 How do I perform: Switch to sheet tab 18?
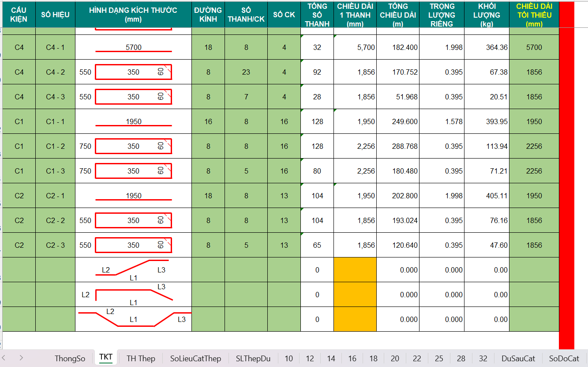click(x=373, y=358)
